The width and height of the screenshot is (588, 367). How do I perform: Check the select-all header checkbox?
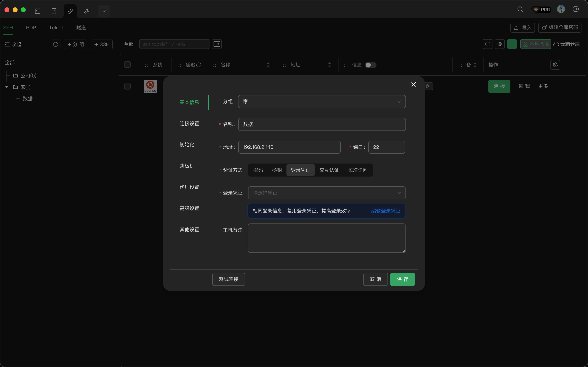pos(127,65)
